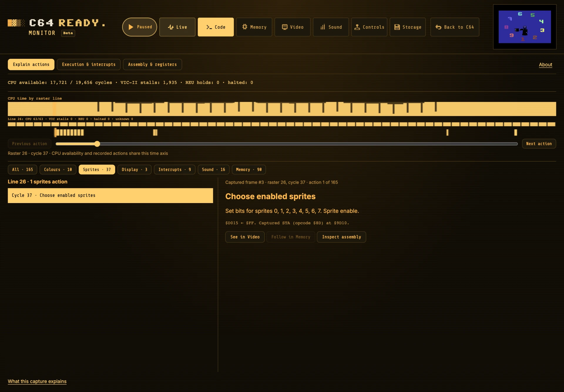The width and height of the screenshot is (564, 392).
Task: Open What this capture explains link
Action: pos(37,381)
